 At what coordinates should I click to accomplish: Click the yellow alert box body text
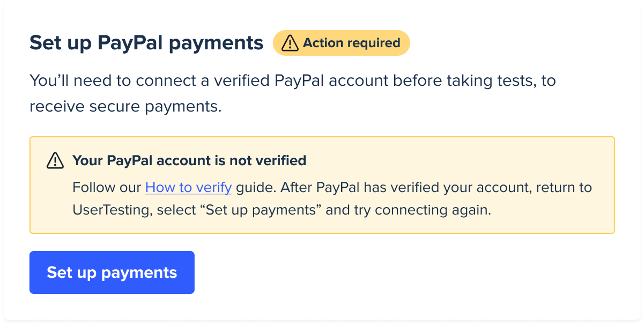coord(332,198)
